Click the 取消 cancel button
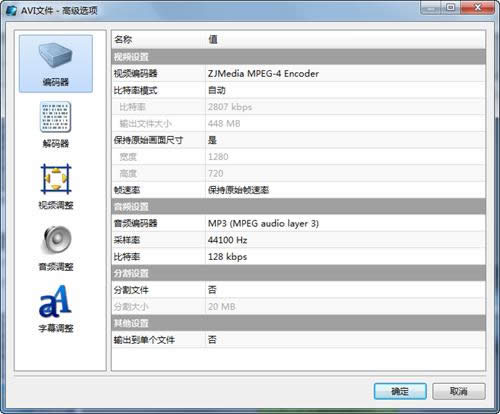Screen dimensions: 500x414 click(x=459, y=391)
